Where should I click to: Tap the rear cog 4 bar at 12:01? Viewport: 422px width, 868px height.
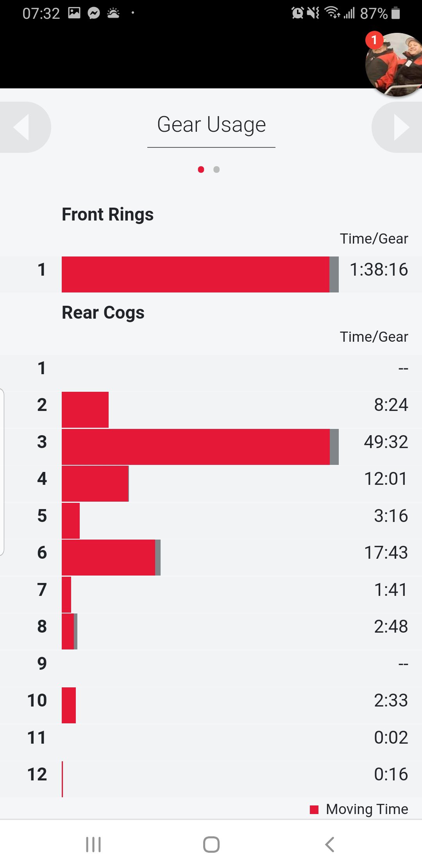point(95,484)
